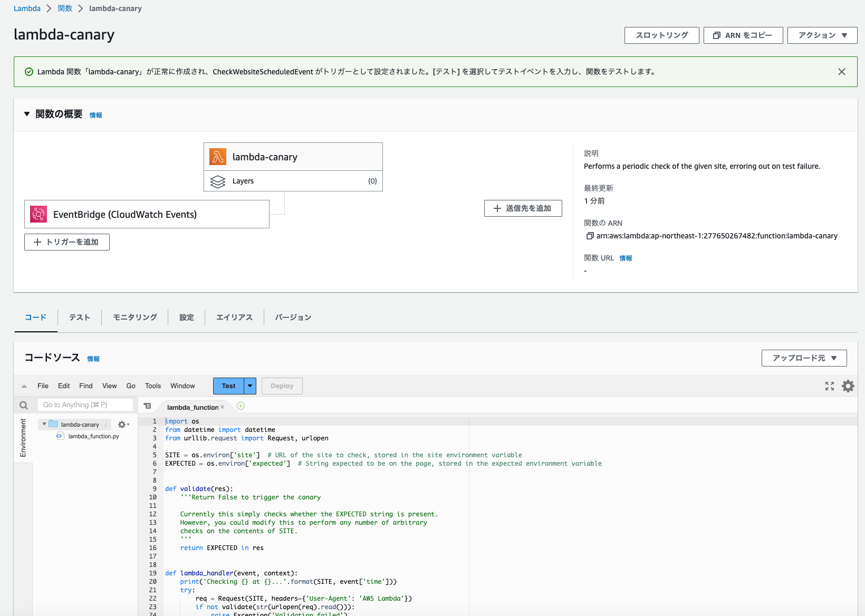Open the Find menu
Image resolution: width=865 pixels, height=616 pixels.
click(86, 386)
